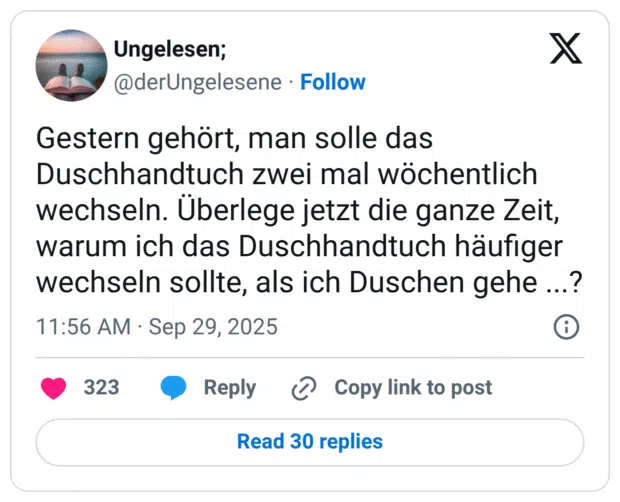Screen dimensions: 620x502
Task: Select Copy link to post text
Action: pyautogui.click(x=413, y=388)
